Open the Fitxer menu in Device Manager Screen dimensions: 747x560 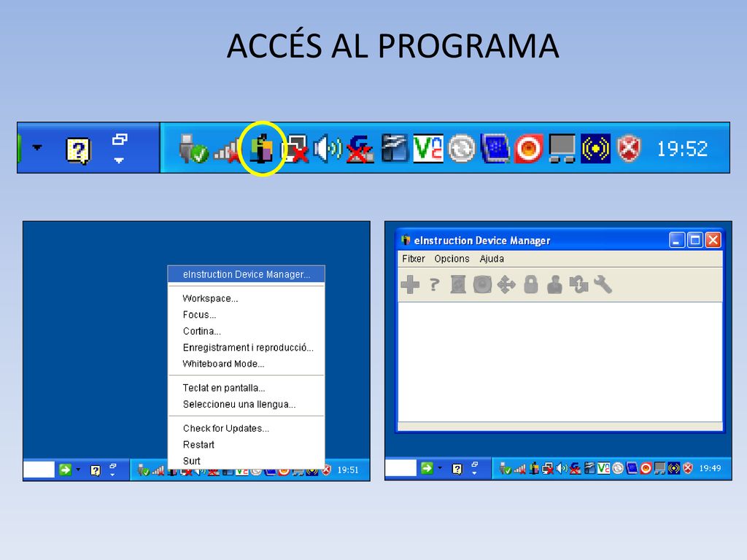[413, 259]
